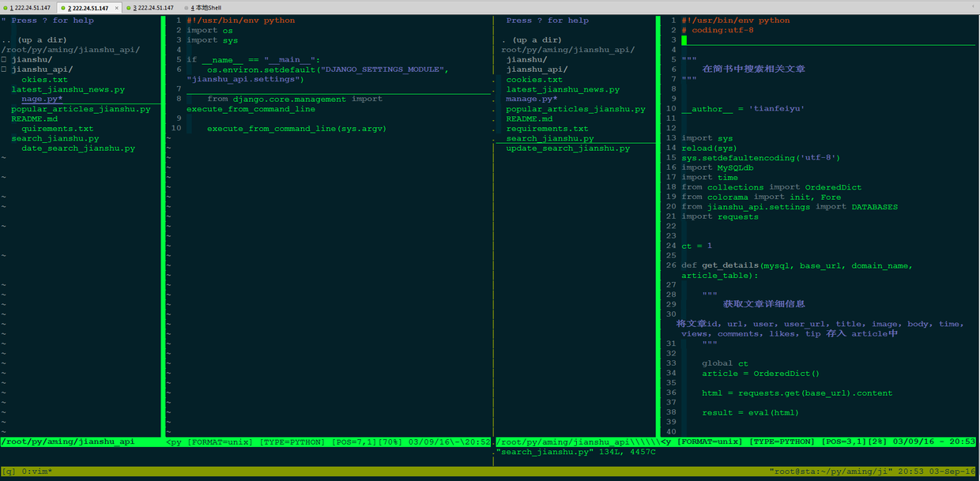Select the highlighted search_jianshu.py entry in the right-hand tree

[x=550, y=138]
